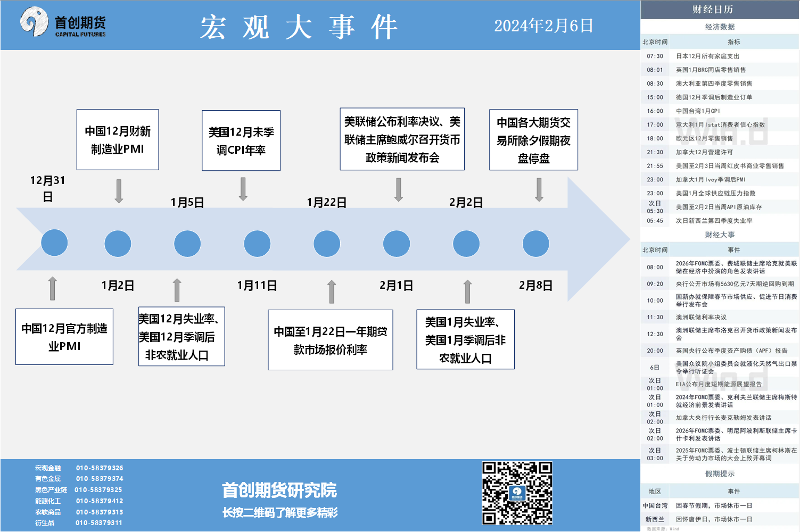Screen dimensions: 800x532
Task: Select the 加拿大12月营建许可 row
Action: point(720,152)
